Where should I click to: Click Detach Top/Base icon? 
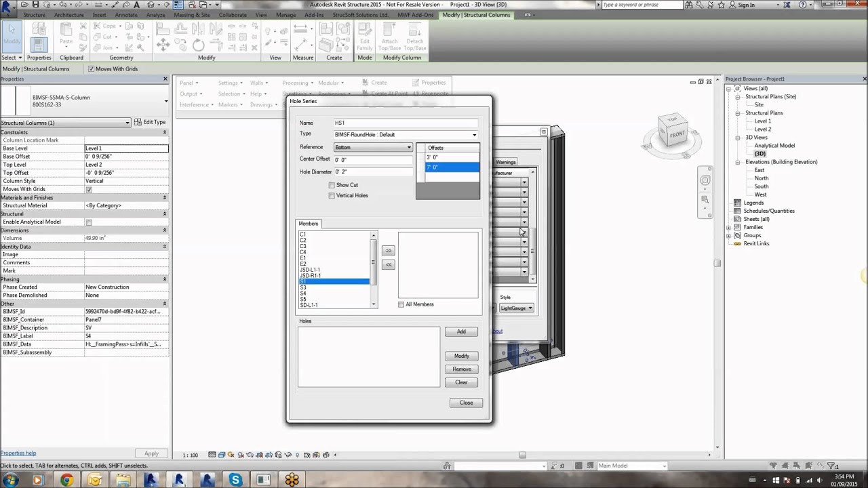coord(415,37)
